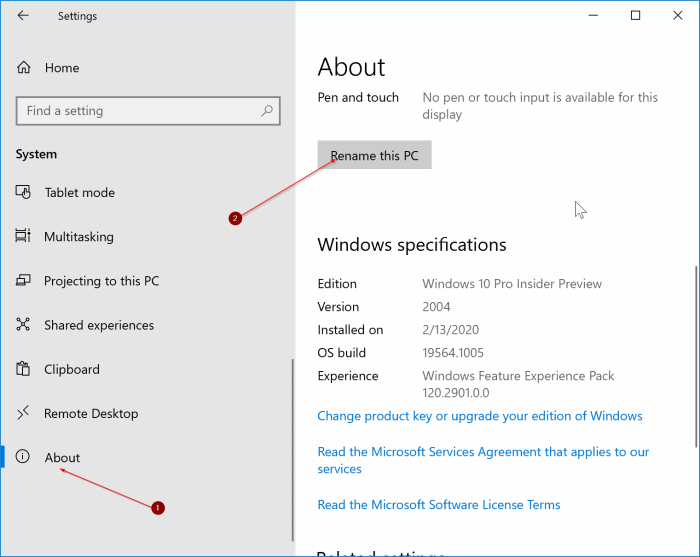Screen dimensions: 700x557
Task: Click the OS build value 19564.1005
Action: 453,353
